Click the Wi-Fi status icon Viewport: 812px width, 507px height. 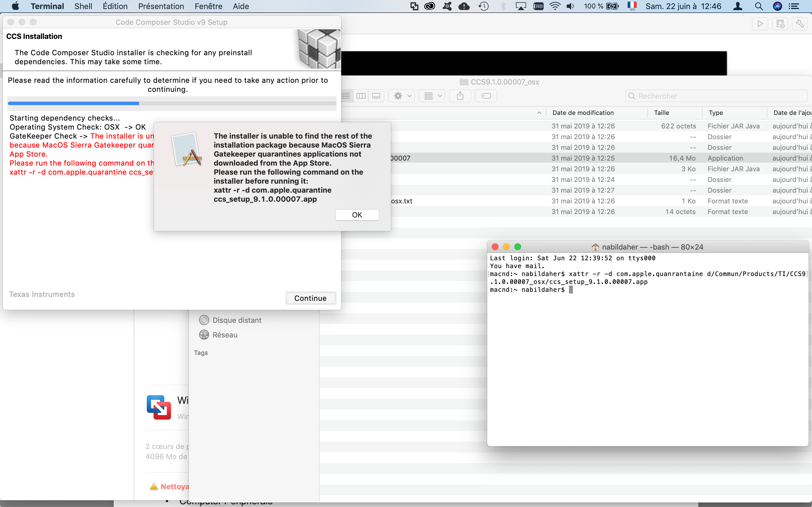click(555, 6)
